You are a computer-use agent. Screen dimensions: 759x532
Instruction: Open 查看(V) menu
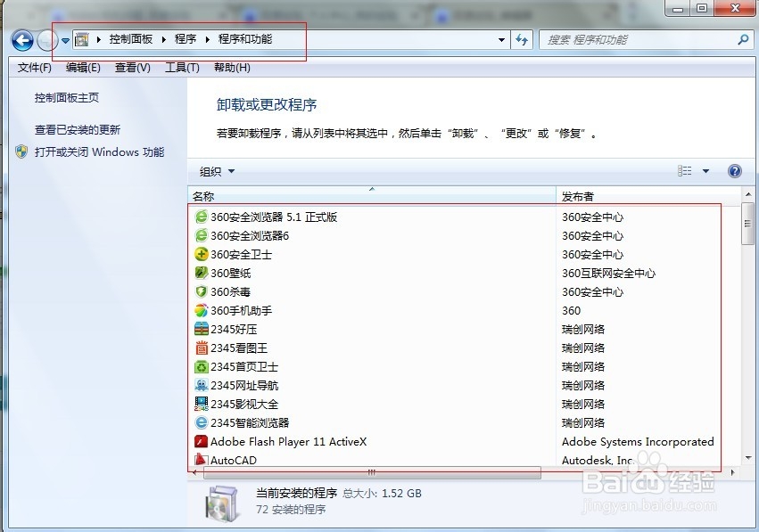[133, 68]
